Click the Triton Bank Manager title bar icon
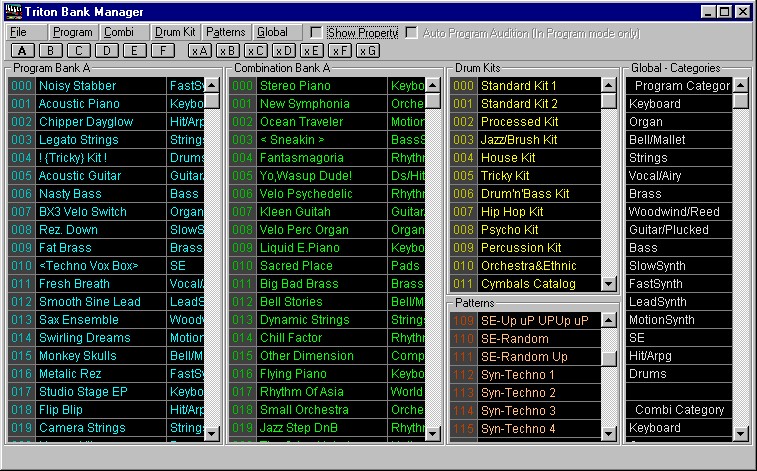Screen dimensions: 757x471 (14, 11)
